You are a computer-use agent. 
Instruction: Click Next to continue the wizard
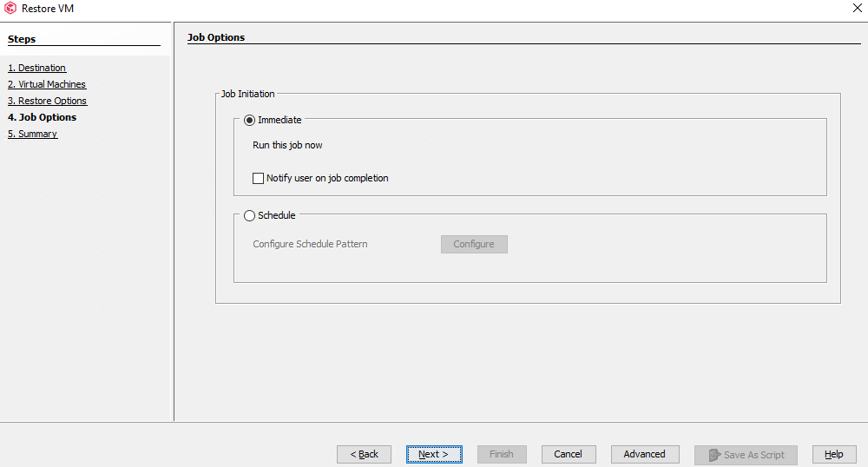tap(433, 454)
